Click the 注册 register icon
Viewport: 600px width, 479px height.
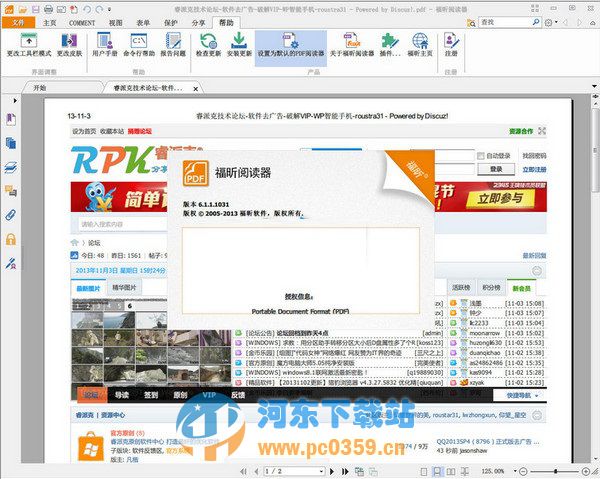coord(451,45)
